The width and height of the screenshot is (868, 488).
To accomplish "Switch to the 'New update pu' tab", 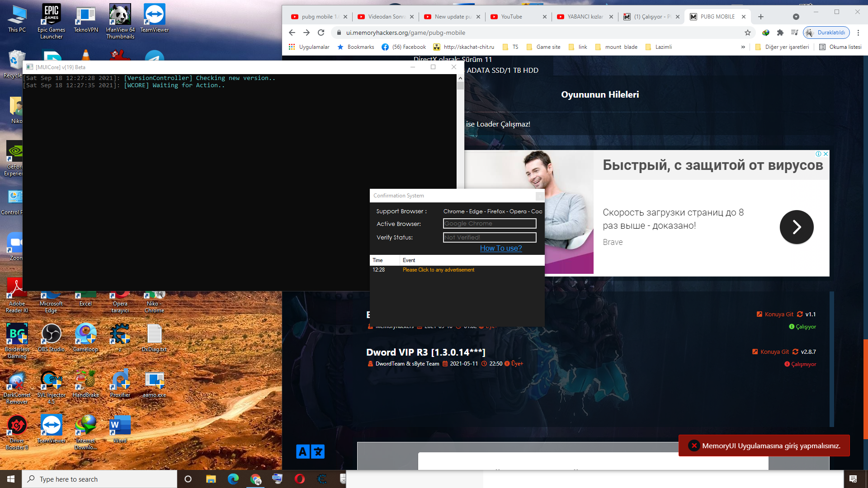I will pyautogui.click(x=451, y=17).
